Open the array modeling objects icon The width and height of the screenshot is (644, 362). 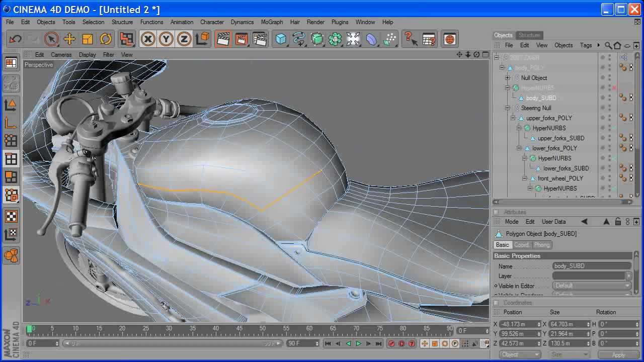pyautogui.click(x=335, y=39)
